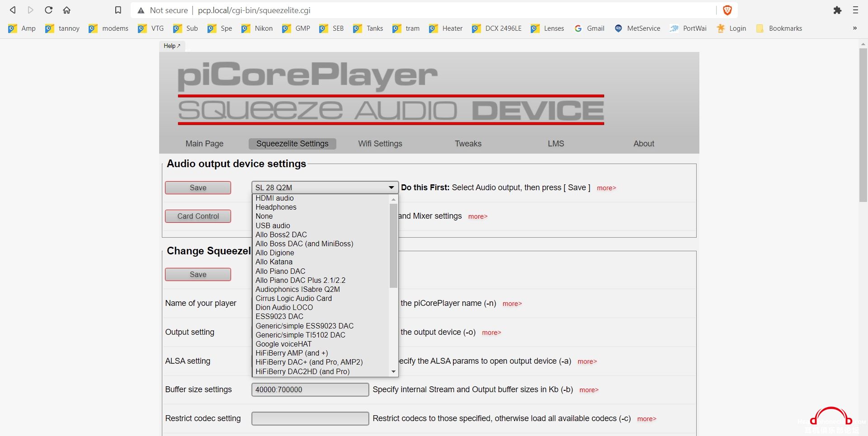Open the VTG bookmark

click(x=151, y=28)
